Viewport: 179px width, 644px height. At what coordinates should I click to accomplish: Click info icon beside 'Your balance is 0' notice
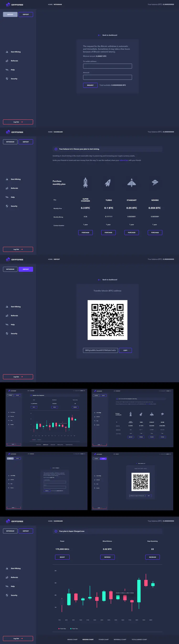[x=56, y=149]
